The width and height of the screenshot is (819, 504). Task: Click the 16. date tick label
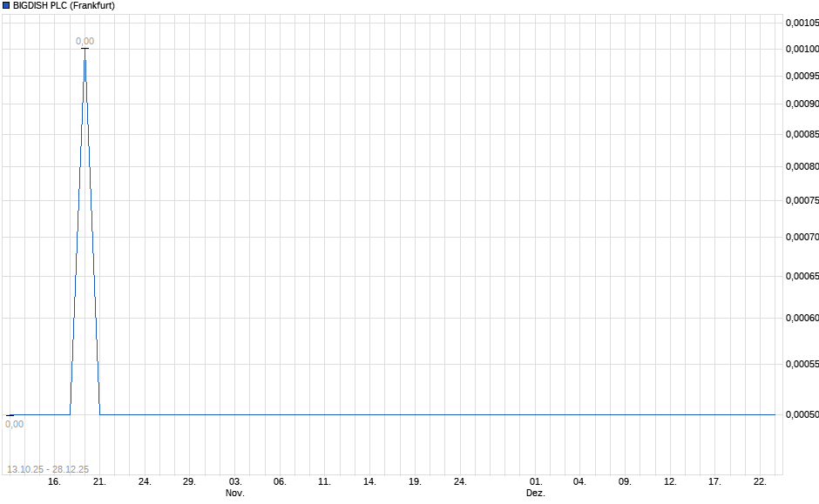(x=54, y=480)
